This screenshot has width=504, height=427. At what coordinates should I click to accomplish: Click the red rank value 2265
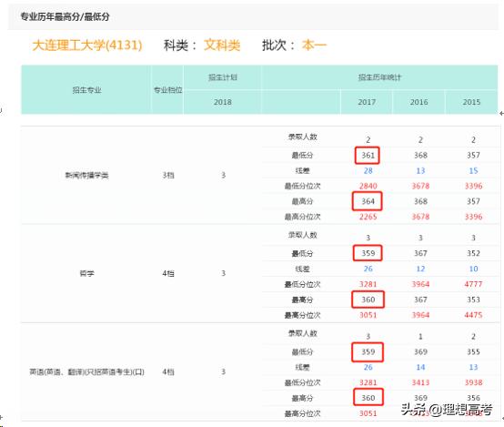(368, 217)
